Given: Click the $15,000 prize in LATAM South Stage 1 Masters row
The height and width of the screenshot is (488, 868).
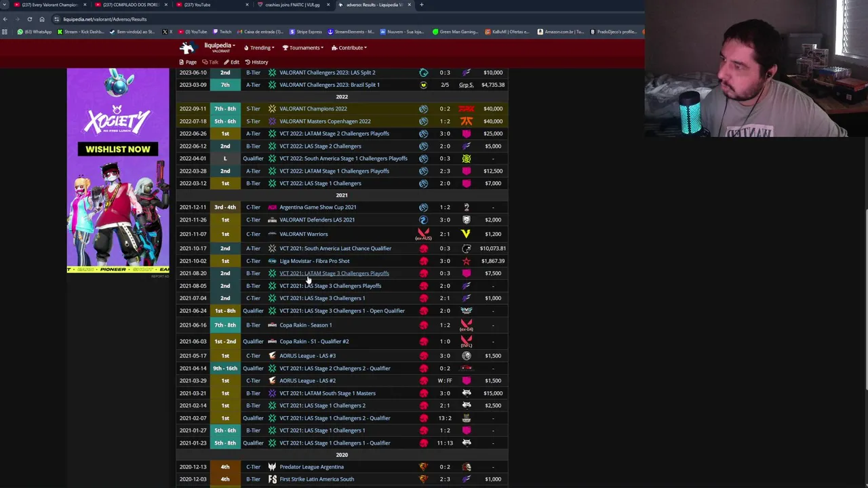Looking at the screenshot, I should (x=493, y=393).
